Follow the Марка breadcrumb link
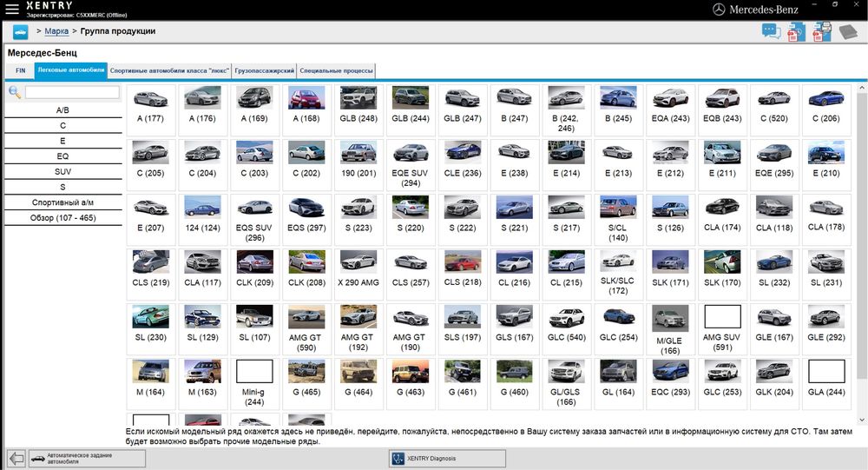The width and height of the screenshot is (868, 470). pyautogui.click(x=56, y=31)
